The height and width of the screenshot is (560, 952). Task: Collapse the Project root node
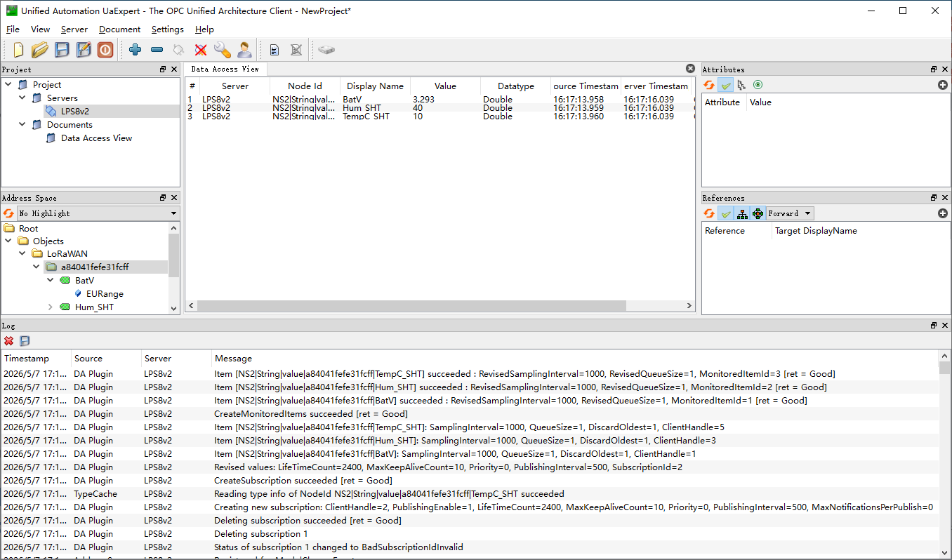(x=8, y=85)
